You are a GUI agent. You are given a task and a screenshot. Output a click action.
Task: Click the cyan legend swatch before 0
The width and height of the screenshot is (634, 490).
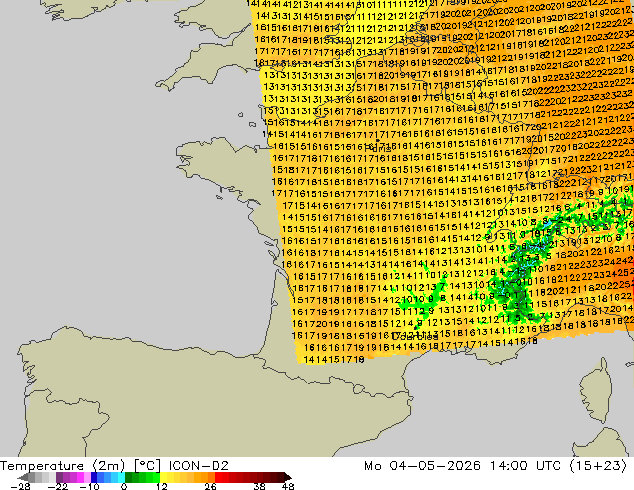[121, 477]
